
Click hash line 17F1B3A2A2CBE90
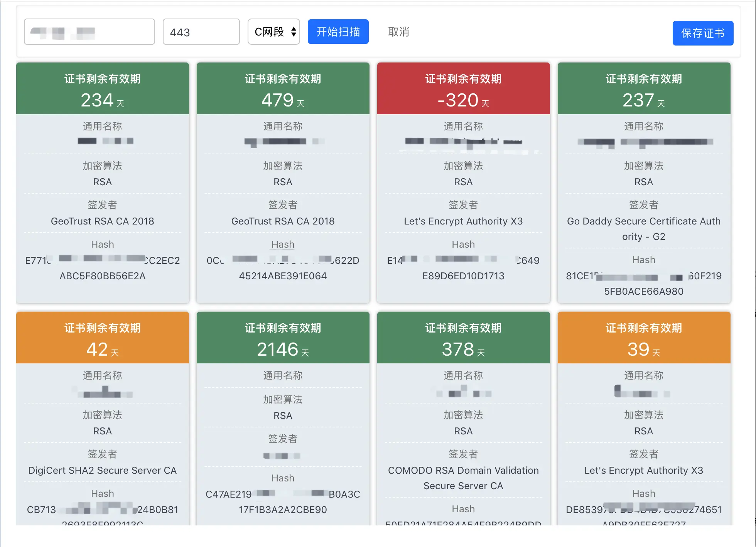click(283, 510)
